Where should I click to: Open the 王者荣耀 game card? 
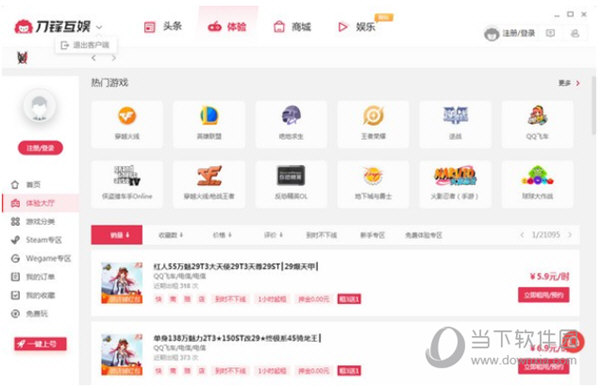(373, 124)
